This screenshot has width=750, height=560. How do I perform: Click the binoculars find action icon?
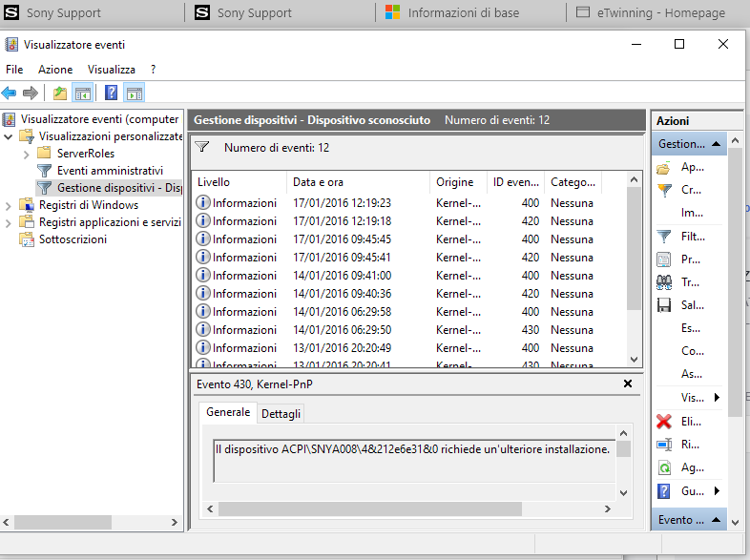(x=664, y=281)
